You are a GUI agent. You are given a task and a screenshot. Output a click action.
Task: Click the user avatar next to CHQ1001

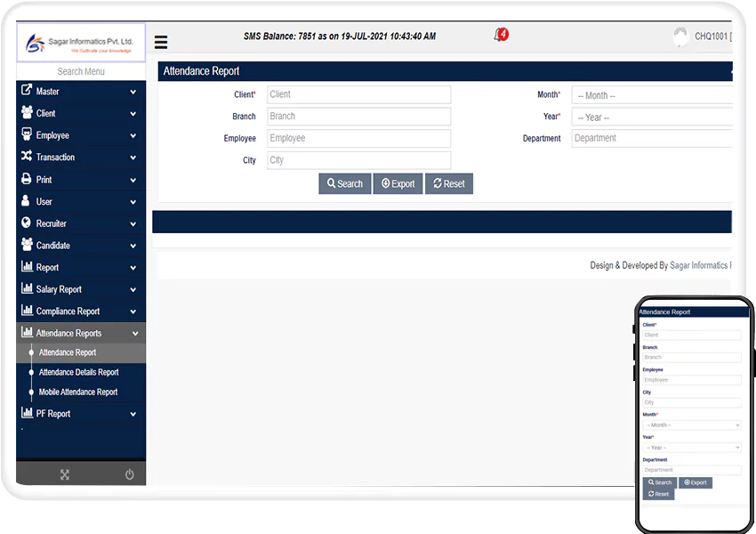click(x=680, y=37)
